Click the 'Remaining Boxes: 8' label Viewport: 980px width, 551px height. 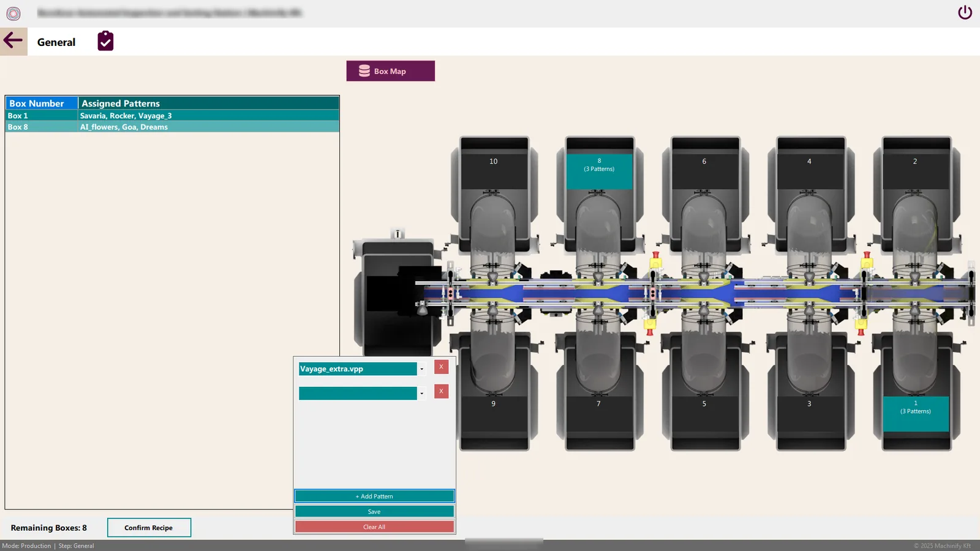[49, 528]
